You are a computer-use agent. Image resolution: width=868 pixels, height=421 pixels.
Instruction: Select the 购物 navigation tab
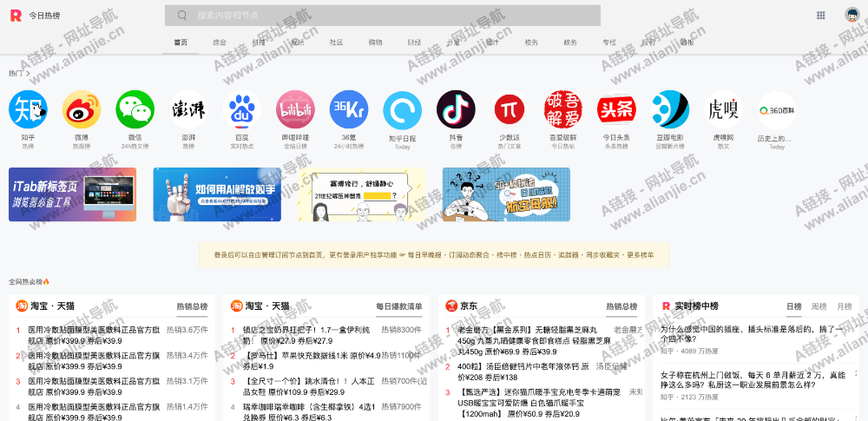(x=375, y=42)
